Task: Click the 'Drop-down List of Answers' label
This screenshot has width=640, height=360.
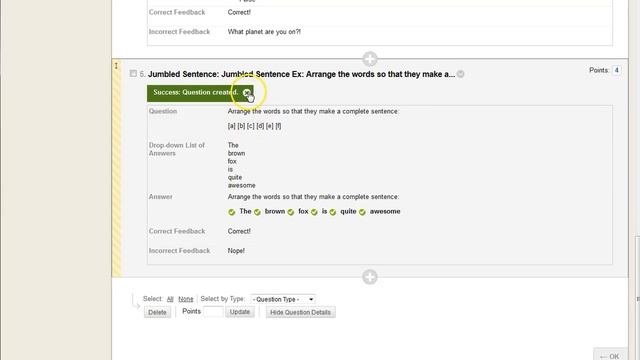Action: (177, 149)
